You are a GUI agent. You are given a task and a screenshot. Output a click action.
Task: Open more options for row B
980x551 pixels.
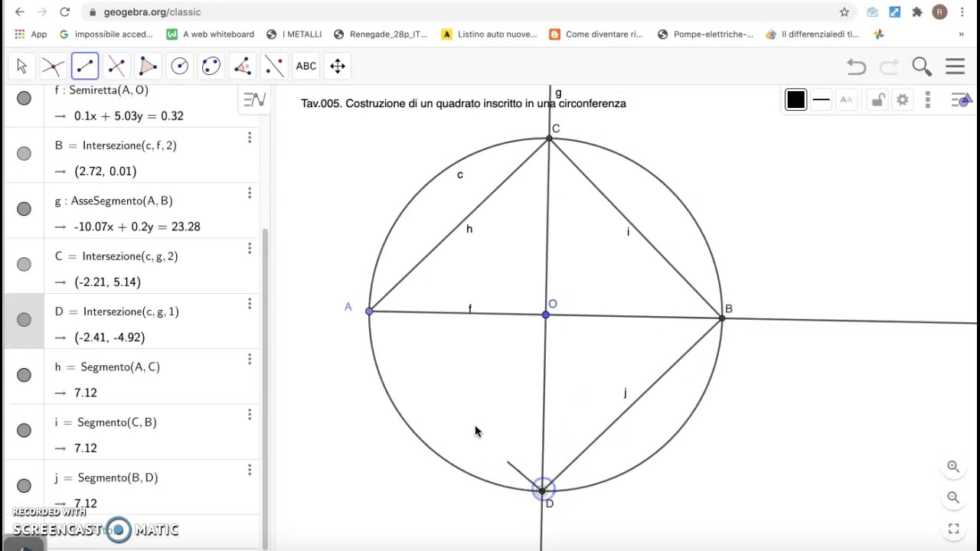(249, 138)
